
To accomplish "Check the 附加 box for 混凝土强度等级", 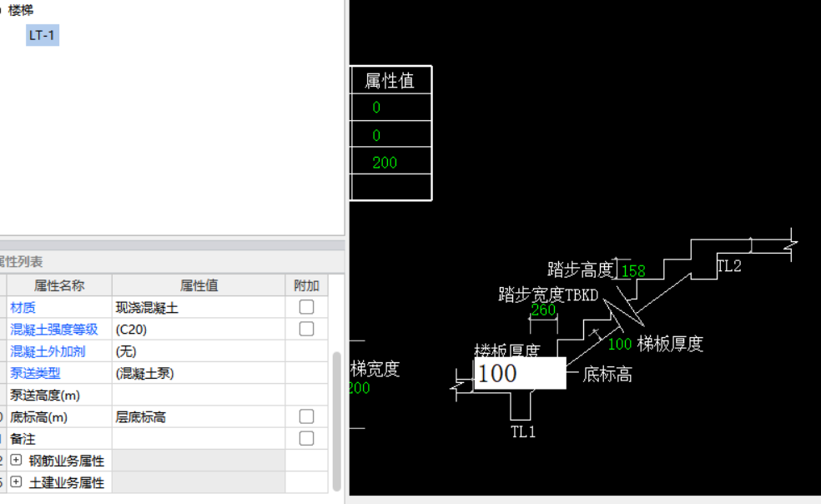I will point(306,329).
